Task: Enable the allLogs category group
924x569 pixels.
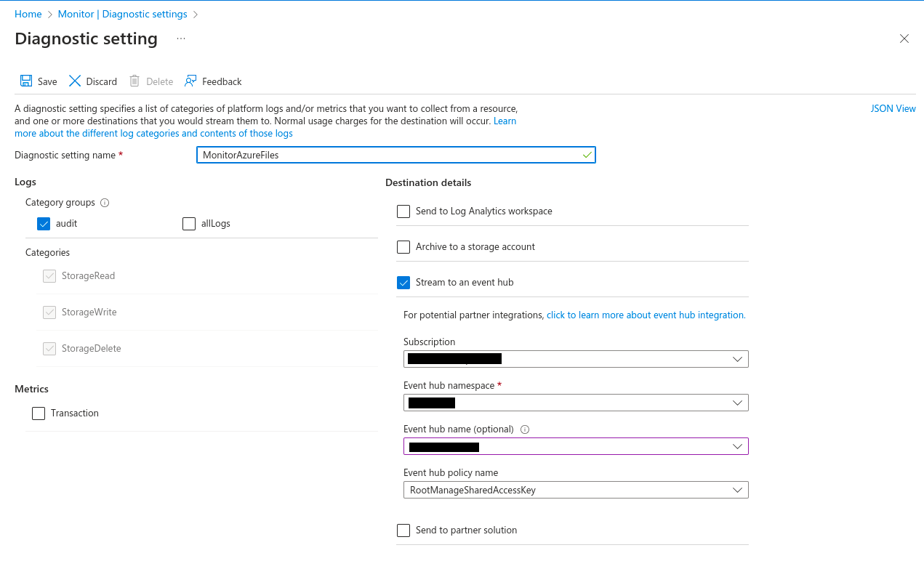Action: point(189,224)
